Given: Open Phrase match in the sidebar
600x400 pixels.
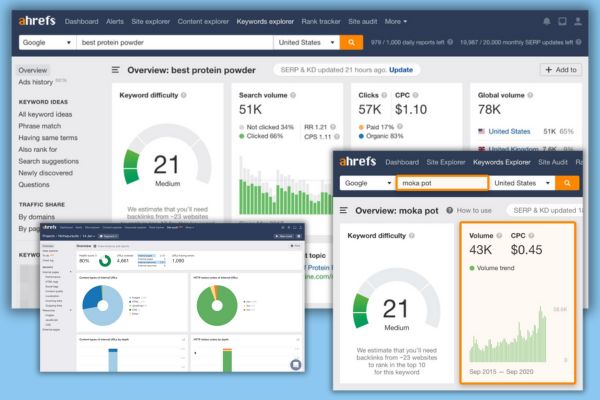Looking at the screenshot, I should pyautogui.click(x=39, y=126).
